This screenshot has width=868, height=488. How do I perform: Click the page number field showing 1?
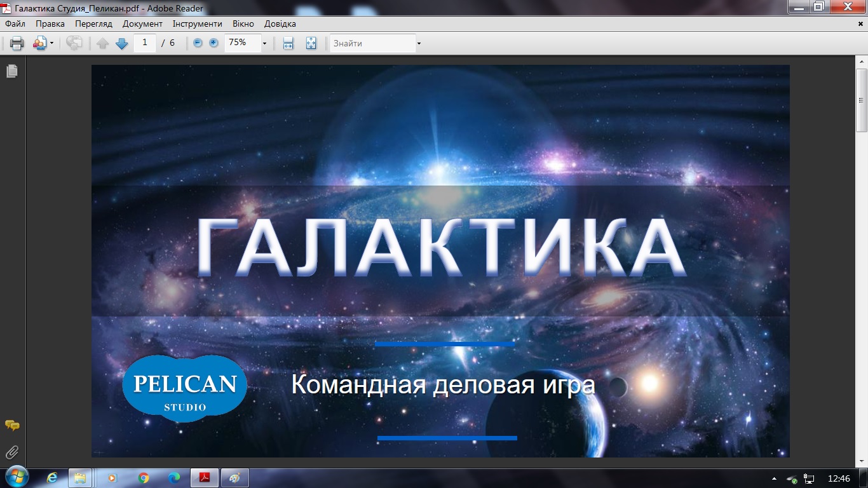click(145, 43)
